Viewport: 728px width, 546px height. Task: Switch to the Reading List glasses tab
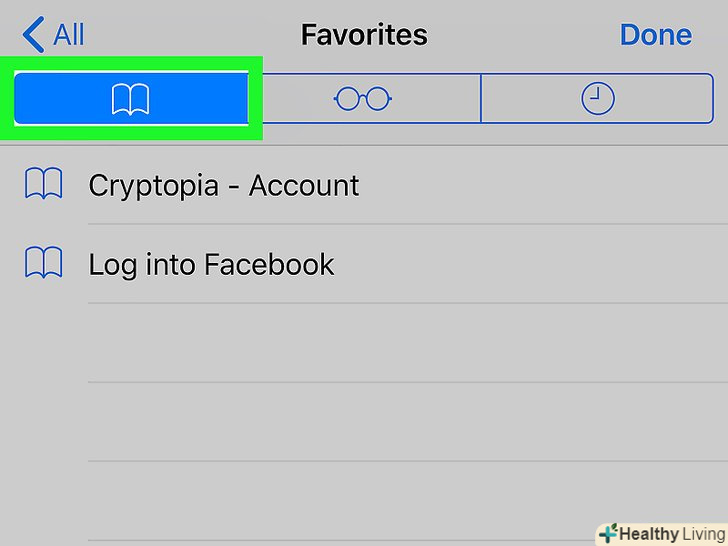363,98
